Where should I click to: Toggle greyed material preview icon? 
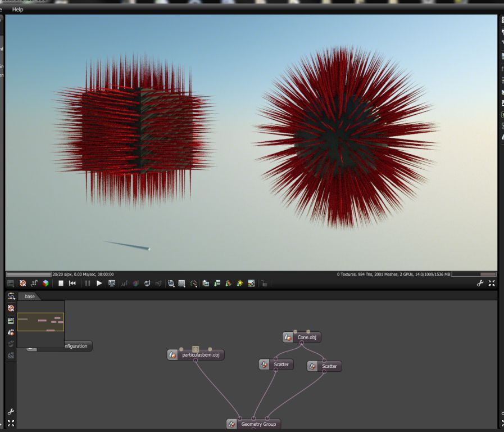(x=11, y=344)
